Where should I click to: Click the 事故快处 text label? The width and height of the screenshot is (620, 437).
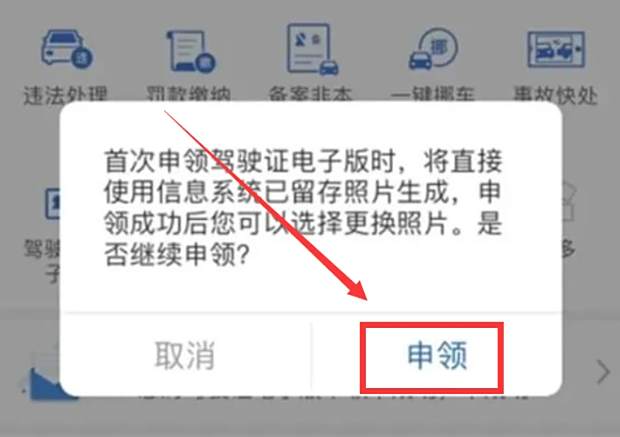555,95
